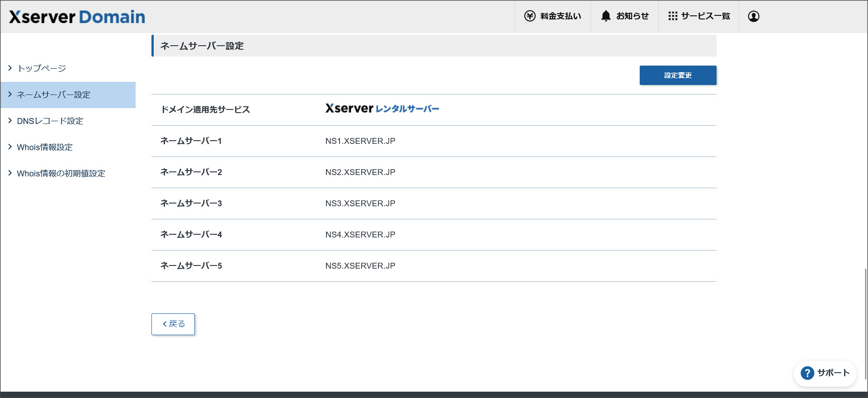Open the DNSレコード設定 sidebar page
Viewport: 868px width, 398px height.
click(x=50, y=121)
